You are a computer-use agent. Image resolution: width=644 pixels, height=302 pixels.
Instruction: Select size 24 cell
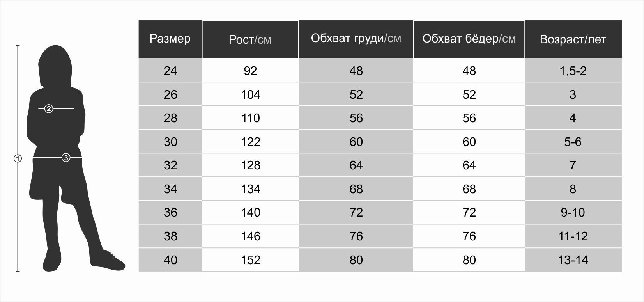coord(170,71)
